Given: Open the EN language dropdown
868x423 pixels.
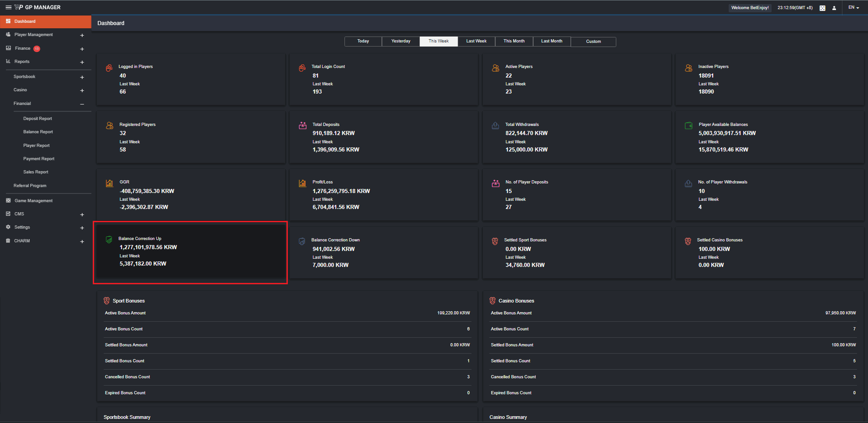Looking at the screenshot, I should [x=854, y=8].
